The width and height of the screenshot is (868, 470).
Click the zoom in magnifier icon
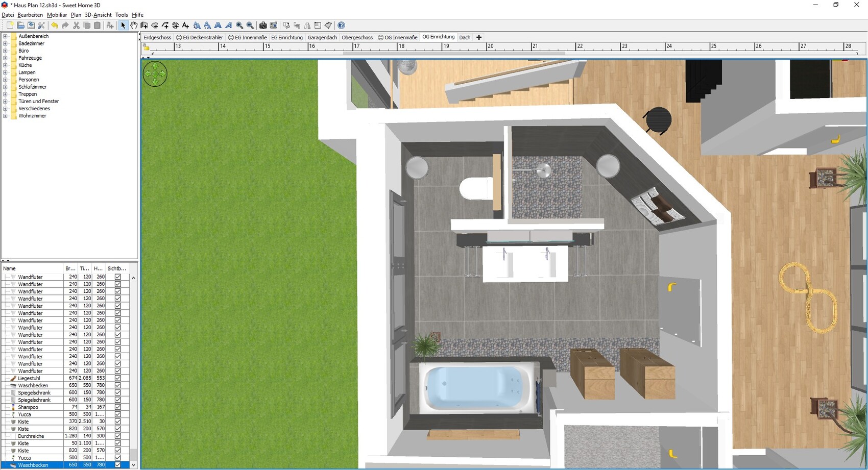239,26
